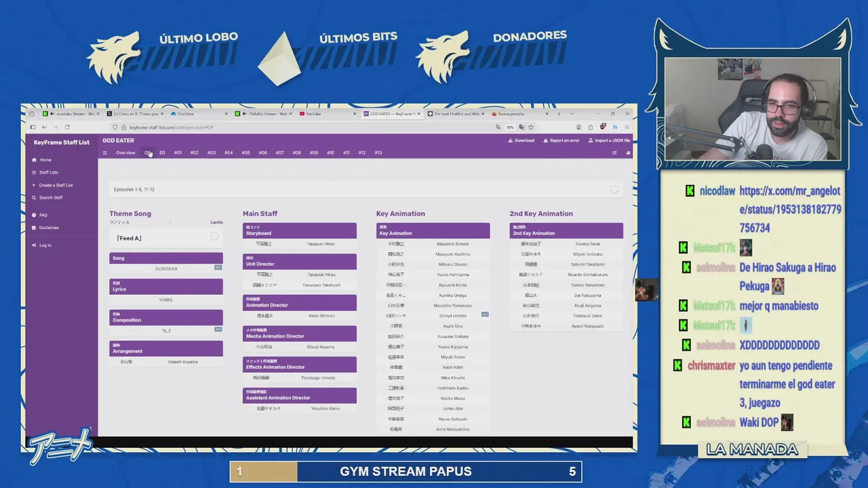The image size is (868, 488).
Task: Click the 「Feed A」 theme song card
Action: point(166,238)
